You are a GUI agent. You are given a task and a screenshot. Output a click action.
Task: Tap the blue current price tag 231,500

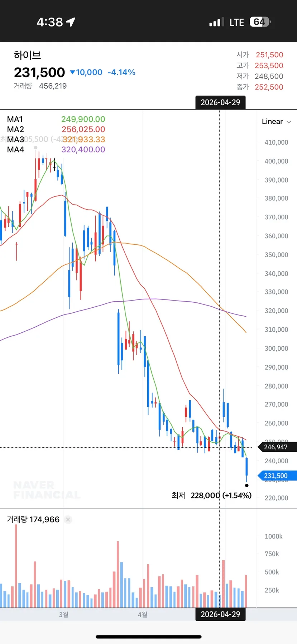coord(277,476)
